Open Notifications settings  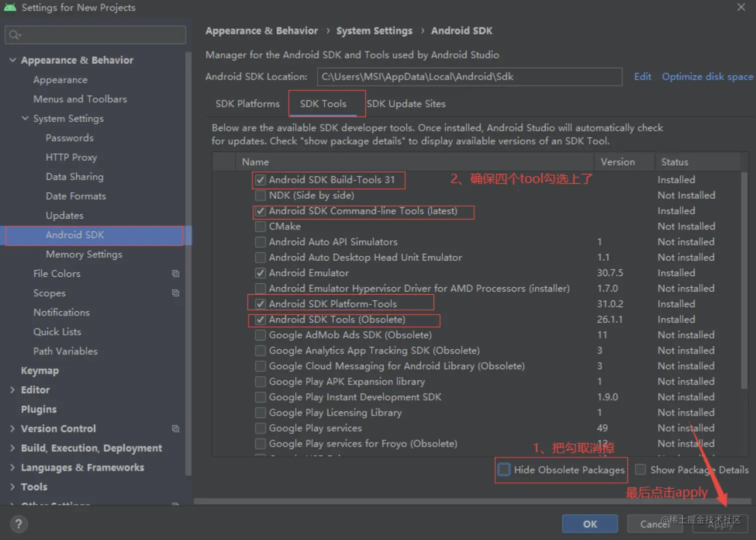tap(61, 312)
